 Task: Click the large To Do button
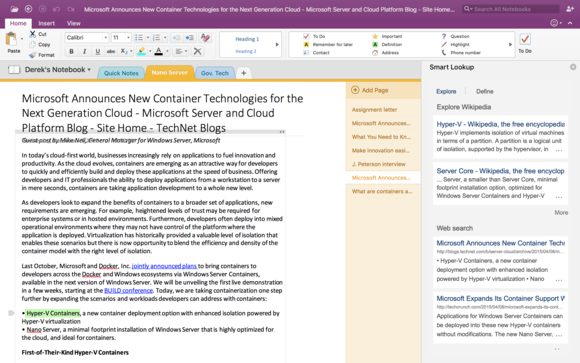[525, 43]
